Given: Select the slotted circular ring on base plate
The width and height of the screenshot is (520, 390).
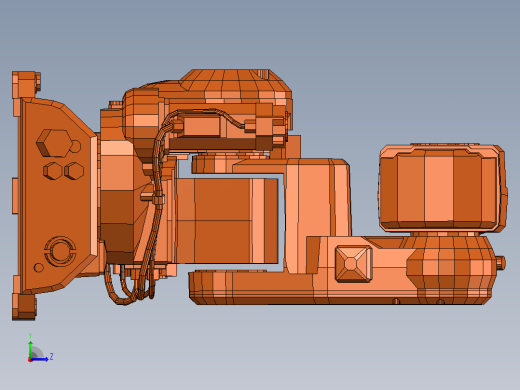Looking at the screenshot, I should [60, 251].
